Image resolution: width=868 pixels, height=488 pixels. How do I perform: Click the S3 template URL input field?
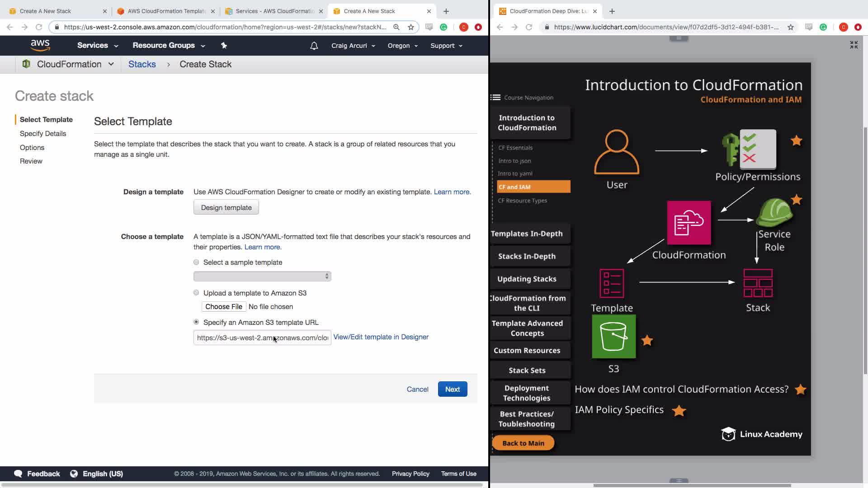click(x=262, y=338)
